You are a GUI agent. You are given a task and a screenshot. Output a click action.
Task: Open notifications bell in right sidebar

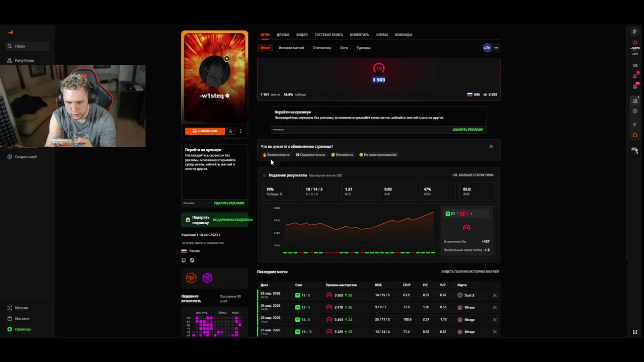click(635, 76)
